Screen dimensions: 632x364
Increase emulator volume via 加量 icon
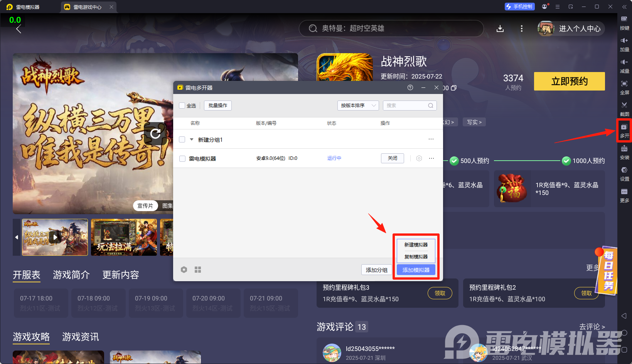point(625,44)
